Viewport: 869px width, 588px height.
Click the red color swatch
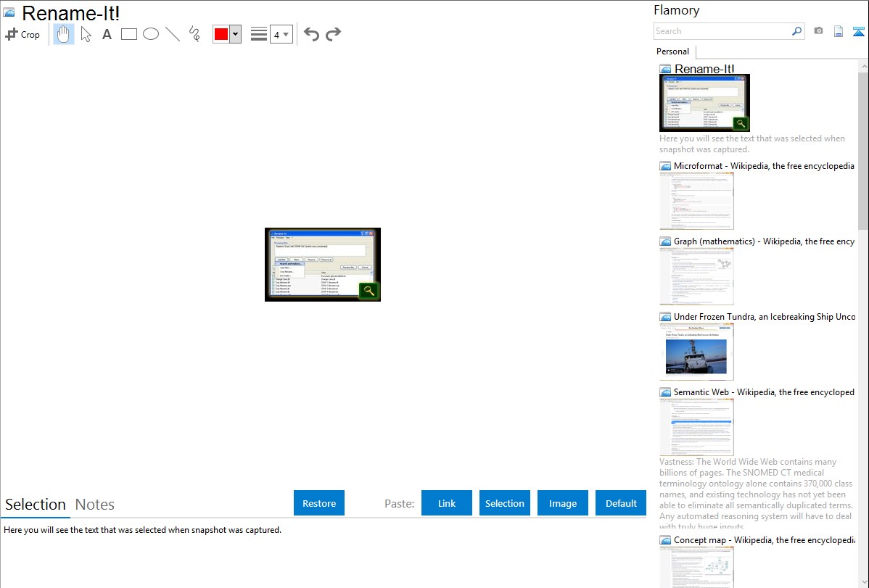coord(221,34)
